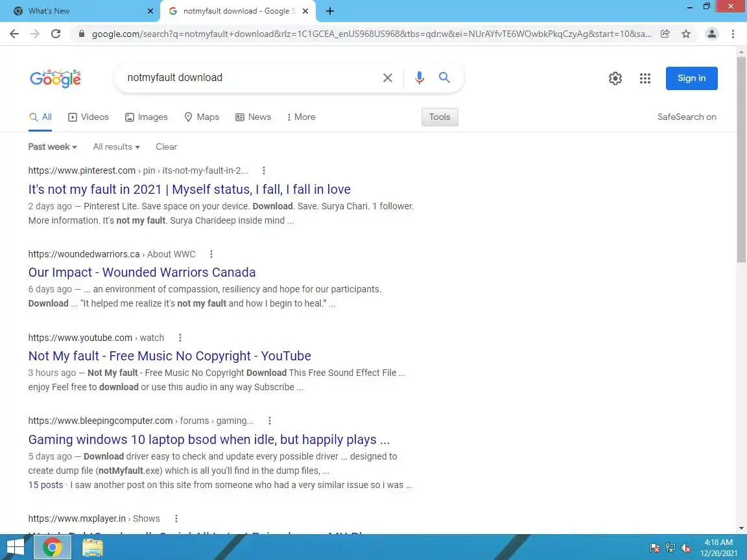Viewport: 747px width, 560px height.
Task: Reload the page with the refresh icon
Action: (x=56, y=34)
